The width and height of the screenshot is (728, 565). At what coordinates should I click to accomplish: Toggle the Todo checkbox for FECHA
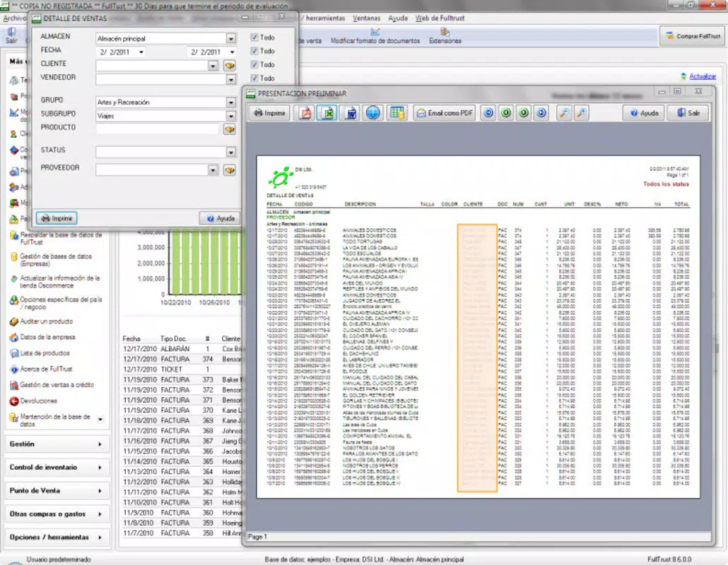click(254, 51)
